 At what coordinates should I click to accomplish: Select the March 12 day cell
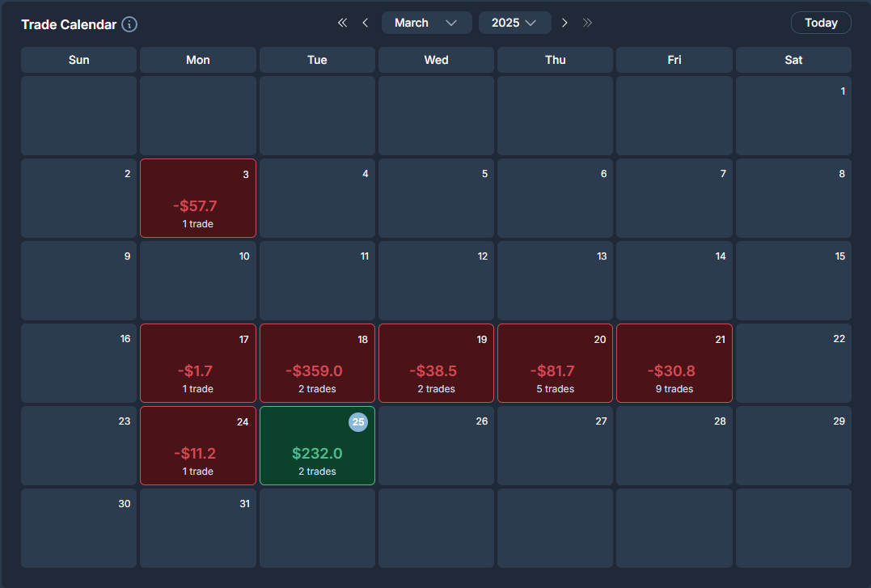click(436, 281)
